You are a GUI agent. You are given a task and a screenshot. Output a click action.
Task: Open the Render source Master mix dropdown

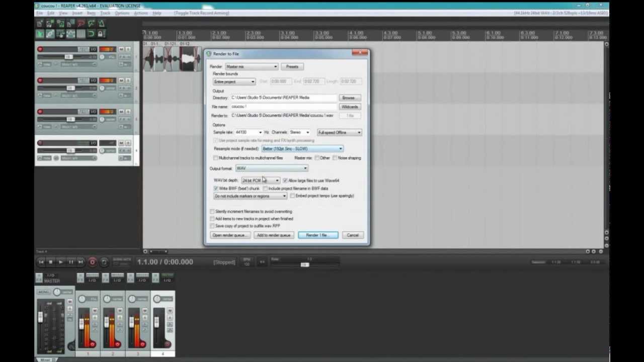(x=252, y=66)
